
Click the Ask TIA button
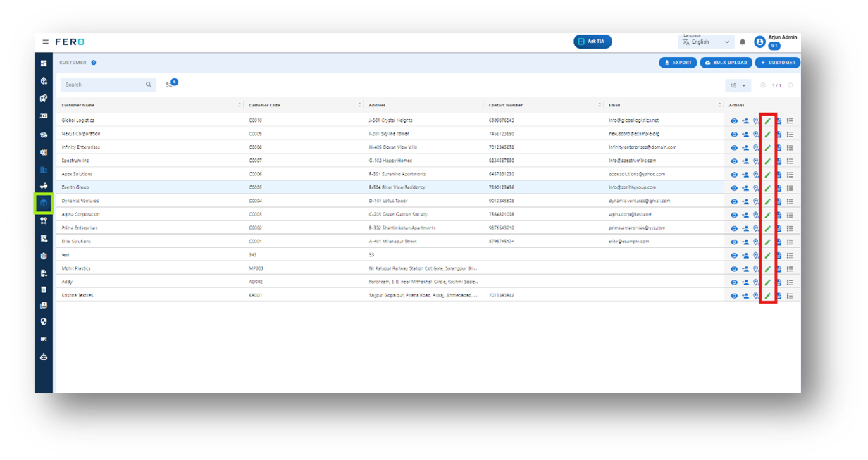[x=593, y=42]
